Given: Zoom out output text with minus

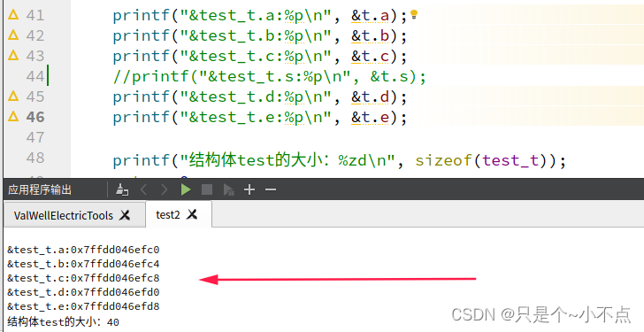Looking at the screenshot, I should coord(271,189).
